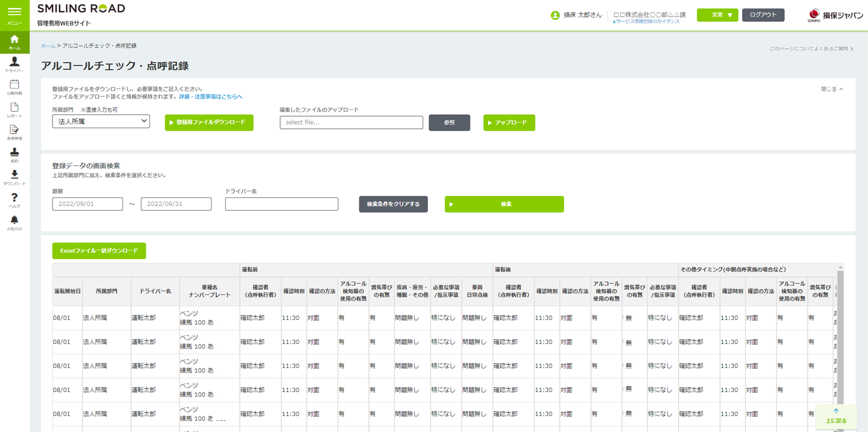The image size is (868, 432).
Task: Open the 契約 stamp icon
Action: (x=15, y=155)
